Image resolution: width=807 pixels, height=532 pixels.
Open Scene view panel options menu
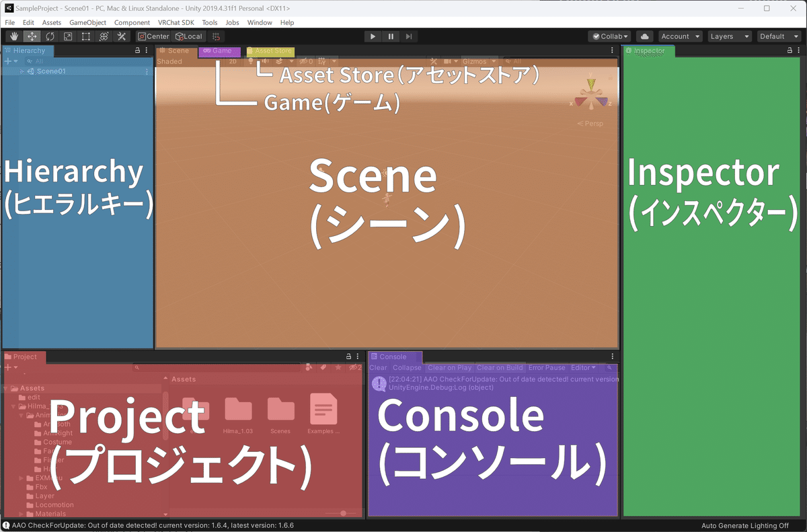click(612, 50)
